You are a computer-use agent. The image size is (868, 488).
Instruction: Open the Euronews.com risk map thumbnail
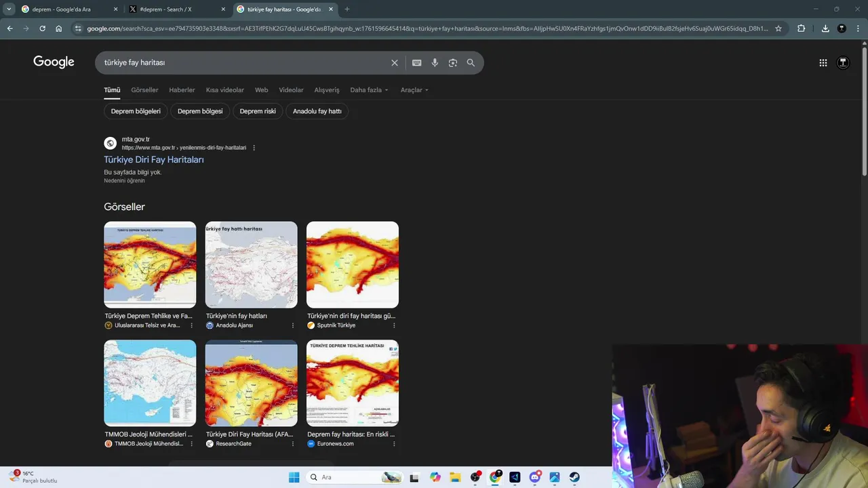[x=353, y=383]
